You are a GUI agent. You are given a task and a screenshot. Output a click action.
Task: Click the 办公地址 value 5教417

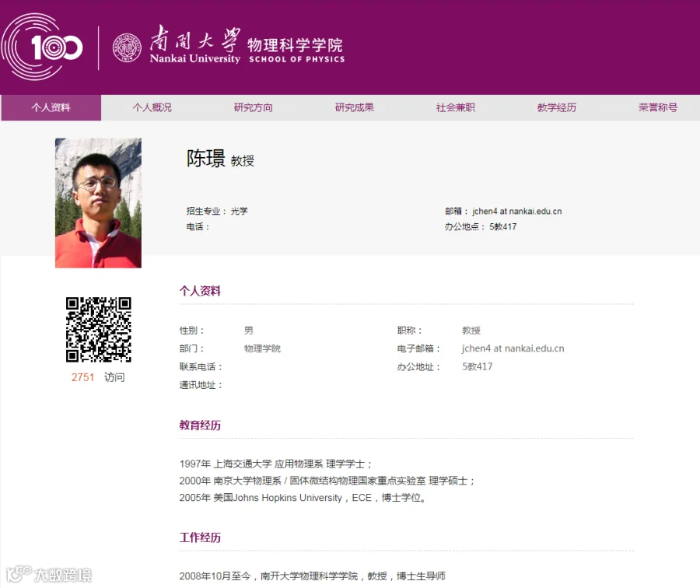478,366
